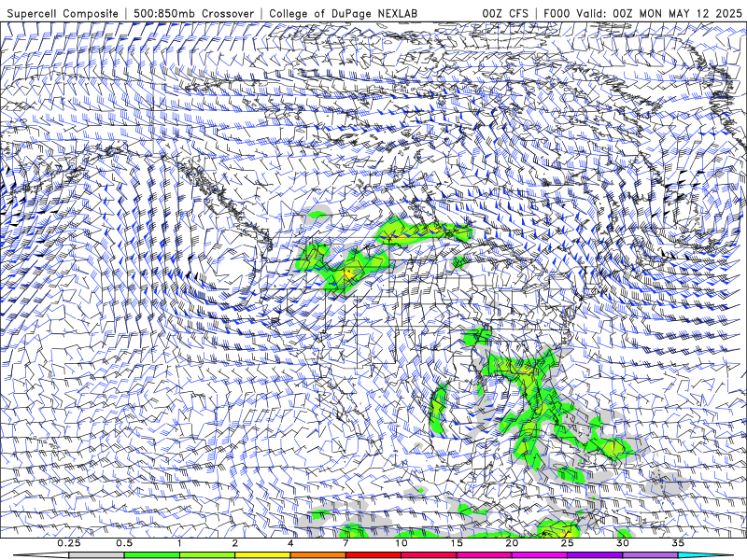Image resolution: width=747 pixels, height=560 pixels.
Task: Click the '10' color scale label
Action: click(402, 543)
